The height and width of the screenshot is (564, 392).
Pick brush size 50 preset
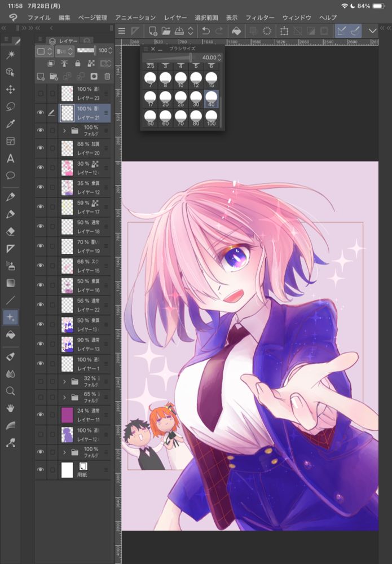point(151,118)
